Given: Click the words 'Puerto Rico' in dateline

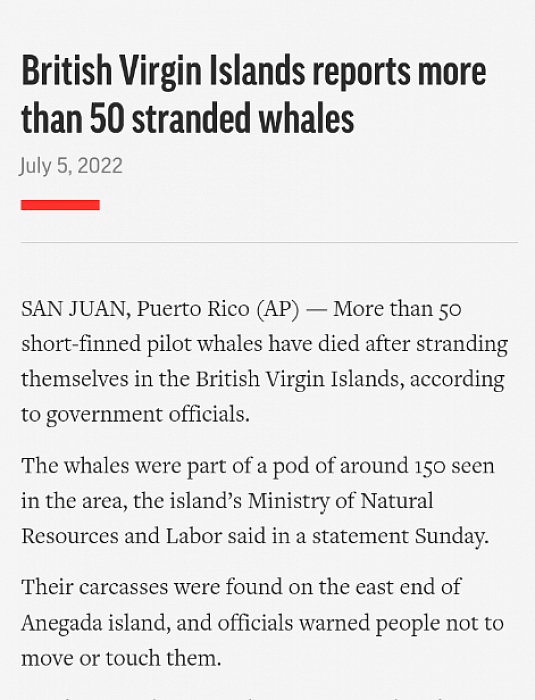Looking at the screenshot, I should tap(193, 309).
